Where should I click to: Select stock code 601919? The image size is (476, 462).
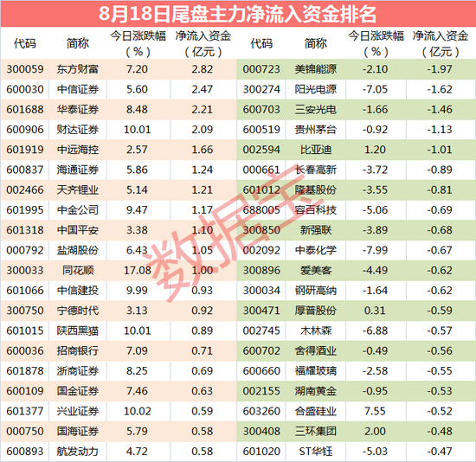(25, 150)
